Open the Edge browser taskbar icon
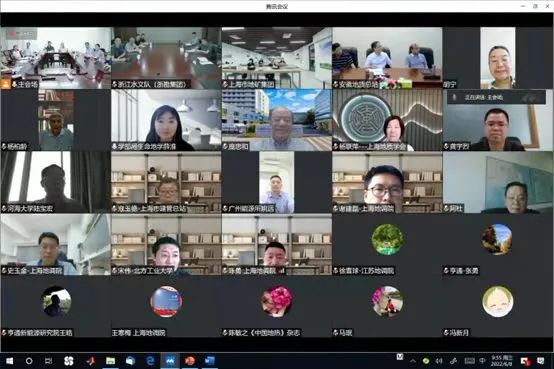This screenshot has width=554, height=369. point(151,361)
